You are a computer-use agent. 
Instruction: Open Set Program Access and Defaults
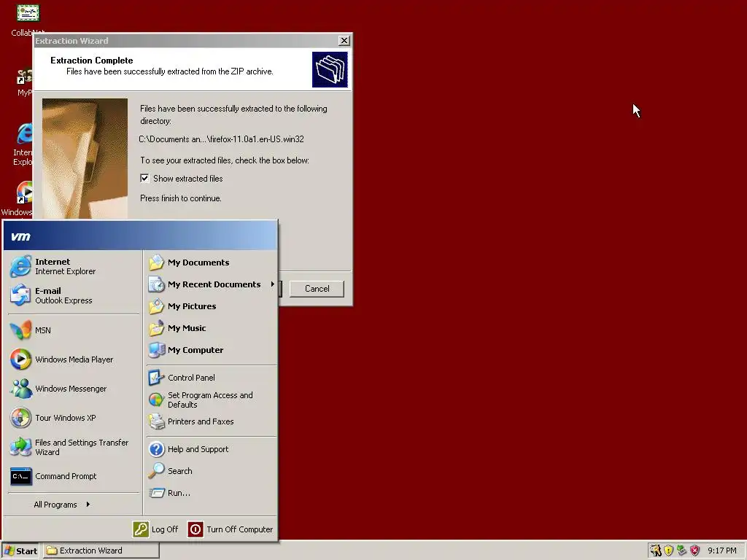pos(211,400)
